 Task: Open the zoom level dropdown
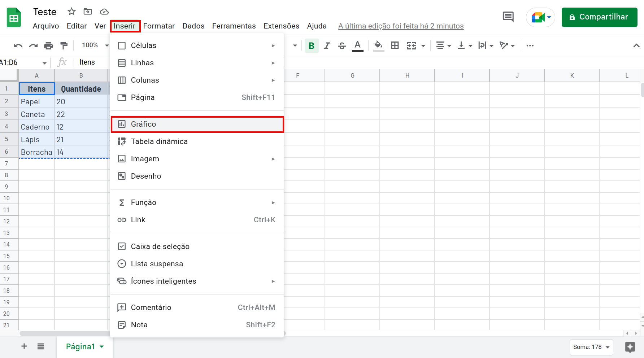[x=94, y=45]
